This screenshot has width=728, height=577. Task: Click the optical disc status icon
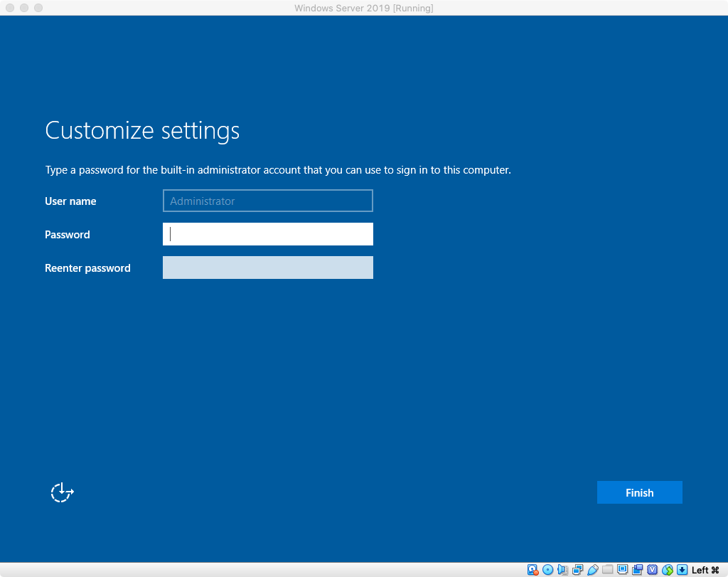click(x=548, y=570)
